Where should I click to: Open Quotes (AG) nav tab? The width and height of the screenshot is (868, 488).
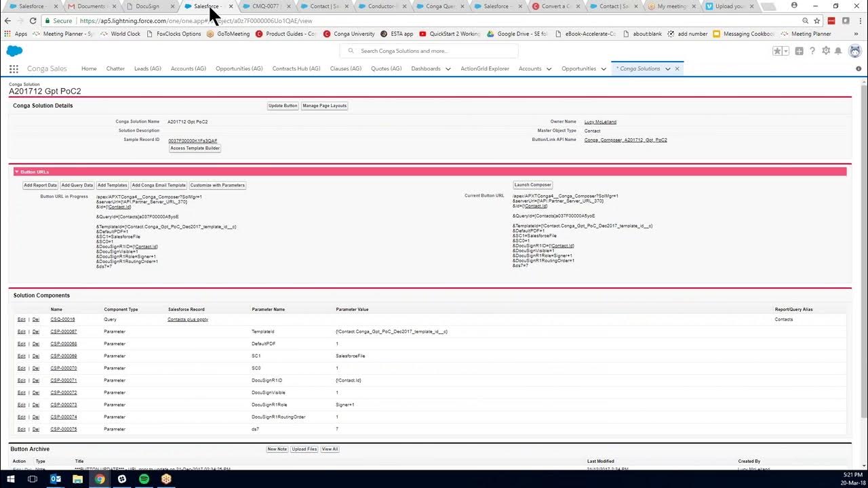pyautogui.click(x=387, y=68)
